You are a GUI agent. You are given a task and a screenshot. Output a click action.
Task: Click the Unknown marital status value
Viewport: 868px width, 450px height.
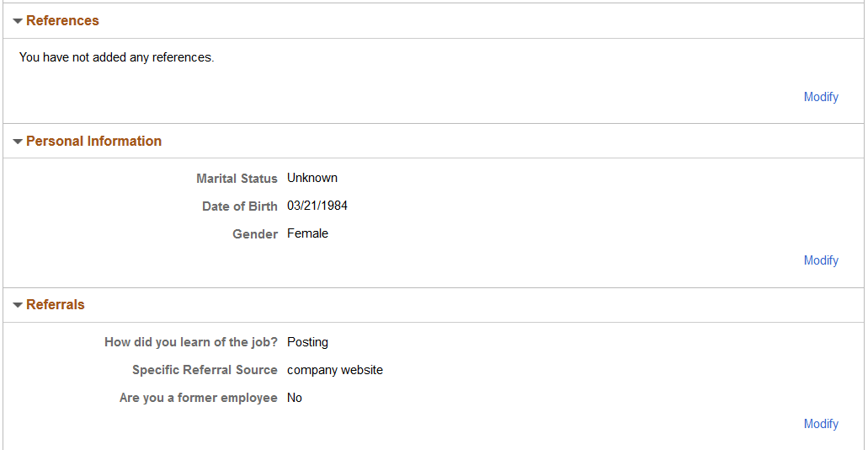tap(312, 178)
